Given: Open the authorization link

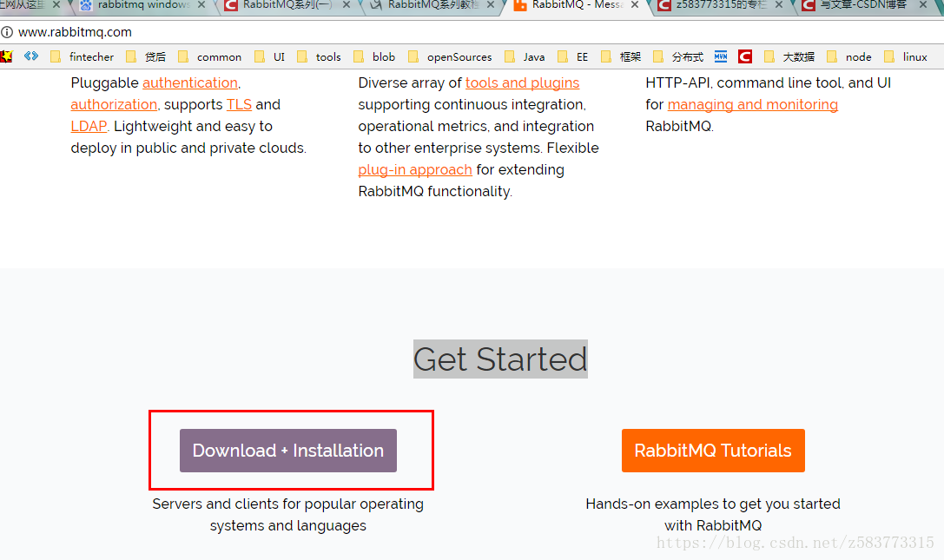Looking at the screenshot, I should 114,105.
